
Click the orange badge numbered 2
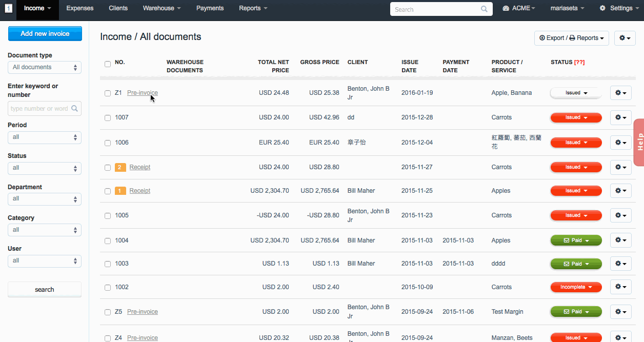(x=120, y=167)
